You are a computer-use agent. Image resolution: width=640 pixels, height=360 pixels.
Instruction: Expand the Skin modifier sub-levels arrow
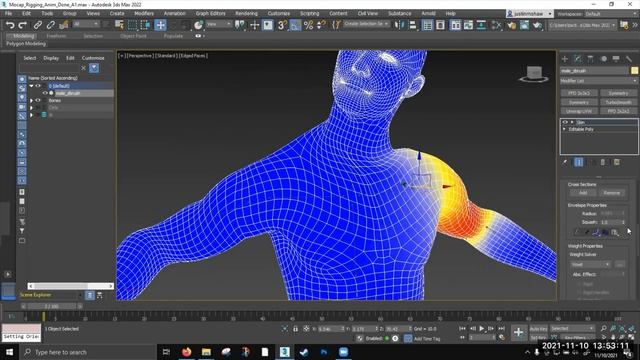(x=572, y=122)
